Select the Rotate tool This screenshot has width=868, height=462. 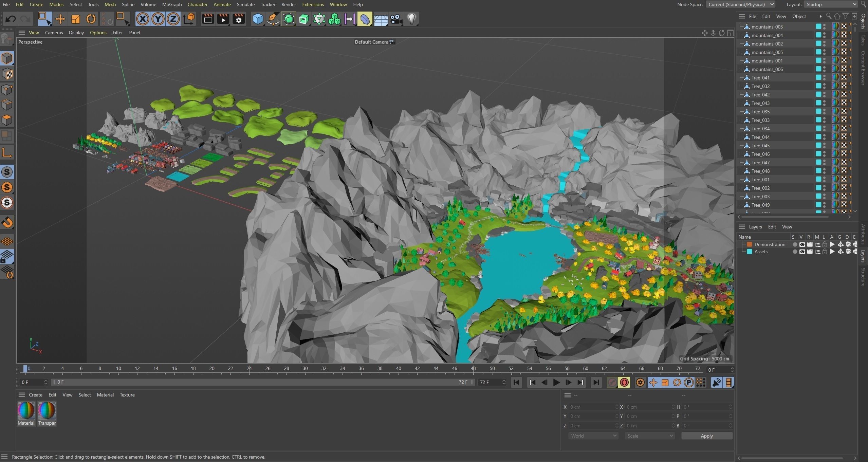pyautogui.click(x=91, y=19)
